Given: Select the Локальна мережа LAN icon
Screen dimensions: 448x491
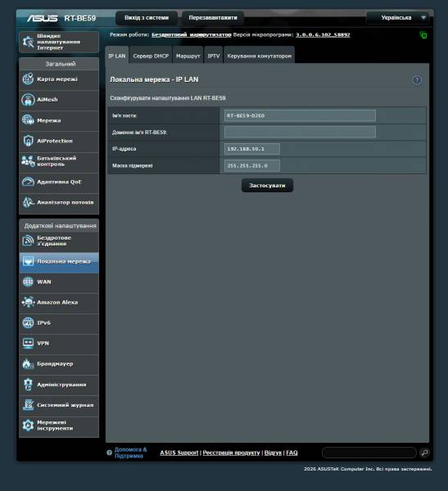Looking at the screenshot, I should 28,261.
